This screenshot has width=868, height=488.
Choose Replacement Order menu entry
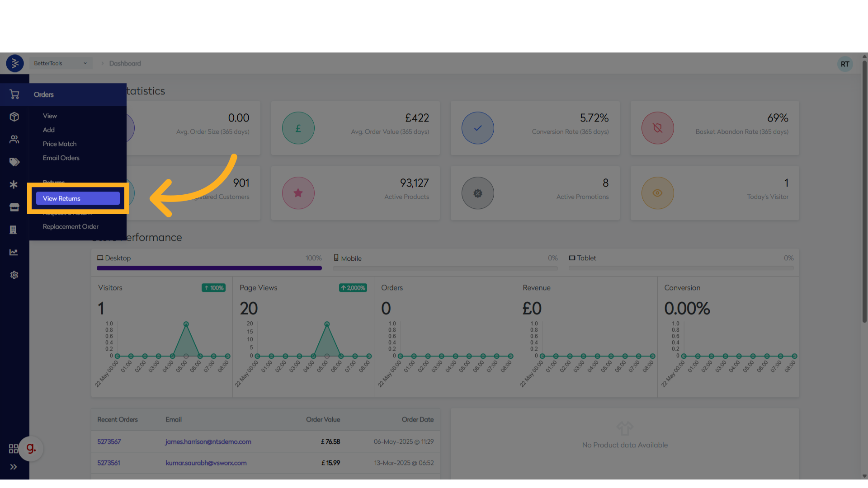pos(71,226)
